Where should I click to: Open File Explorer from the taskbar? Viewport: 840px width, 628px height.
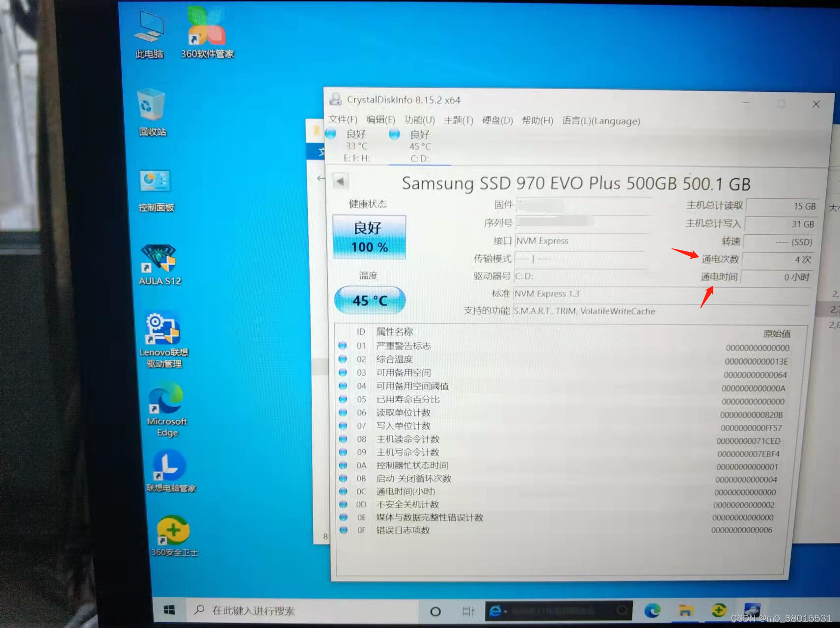(x=685, y=610)
